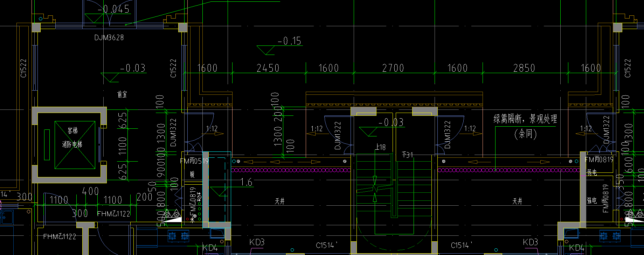The height and width of the screenshot is (255, 644).
Task: Click the 天井 label beside 1.6 mark
Action: [279, 201]
